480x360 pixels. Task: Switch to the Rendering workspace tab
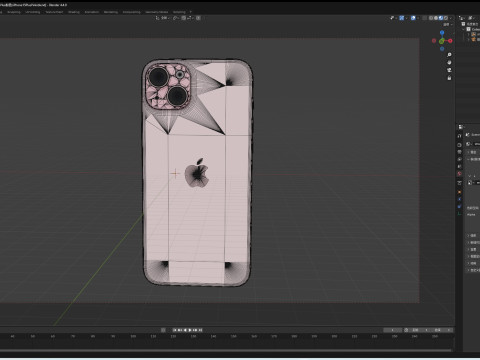point(111,12)
